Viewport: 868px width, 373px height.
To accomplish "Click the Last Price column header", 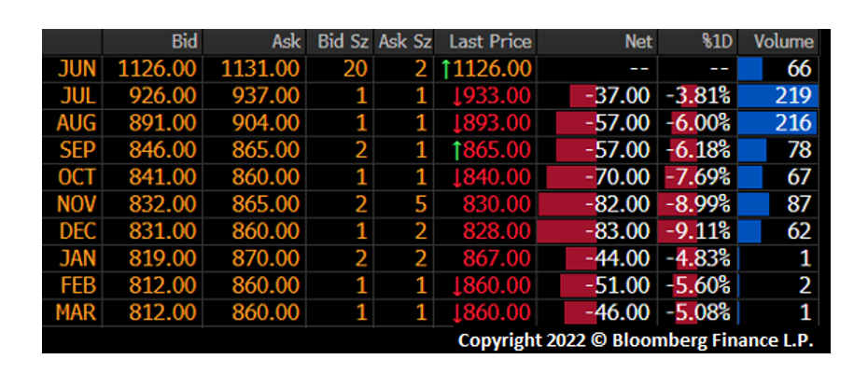I will (490, 41).
